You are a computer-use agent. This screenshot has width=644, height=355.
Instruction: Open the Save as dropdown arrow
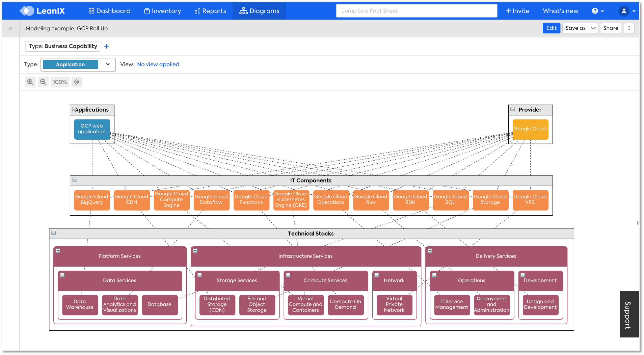click(593, 28)
